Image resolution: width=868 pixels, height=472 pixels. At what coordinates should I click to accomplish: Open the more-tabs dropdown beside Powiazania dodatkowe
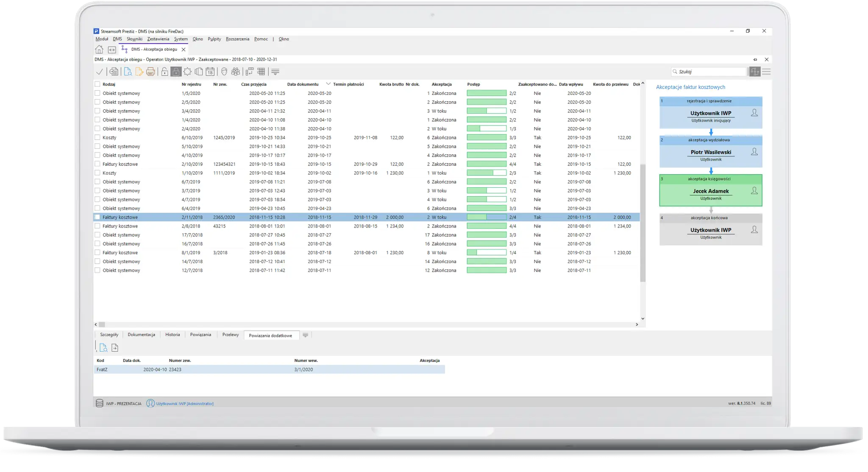(305, 335)
